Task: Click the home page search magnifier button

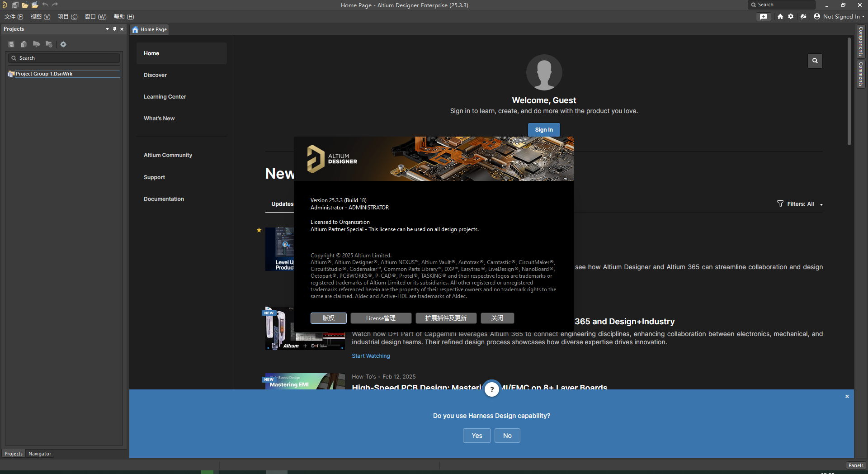Action: 815,61
